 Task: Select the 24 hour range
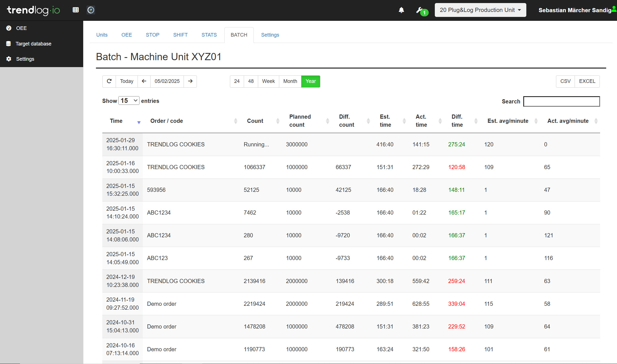pos(237,81)
